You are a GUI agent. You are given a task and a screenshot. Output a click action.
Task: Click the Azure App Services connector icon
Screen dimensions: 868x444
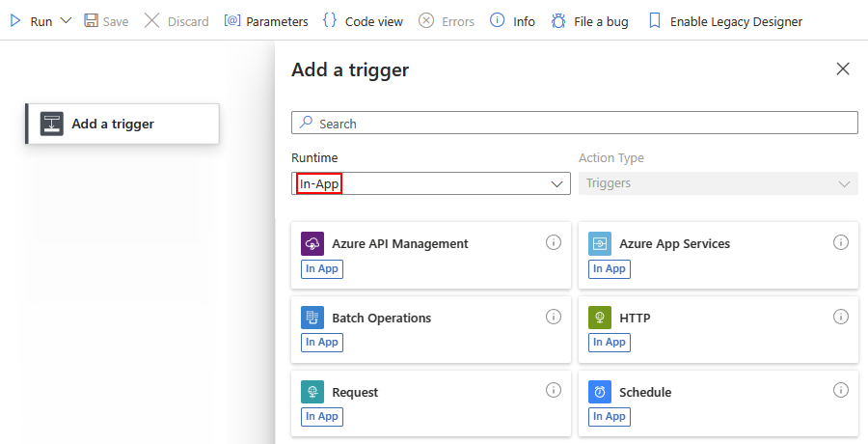[600, 243]
